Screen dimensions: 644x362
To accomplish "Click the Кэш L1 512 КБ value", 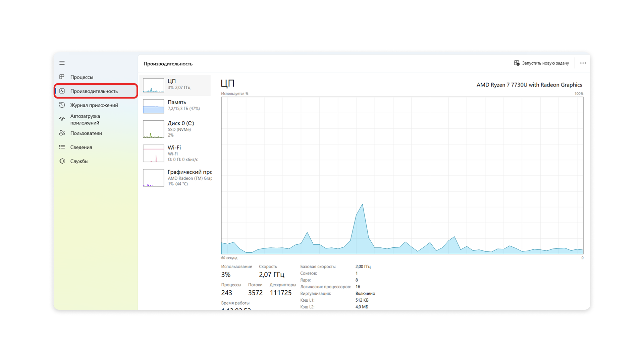I will 362,300.
